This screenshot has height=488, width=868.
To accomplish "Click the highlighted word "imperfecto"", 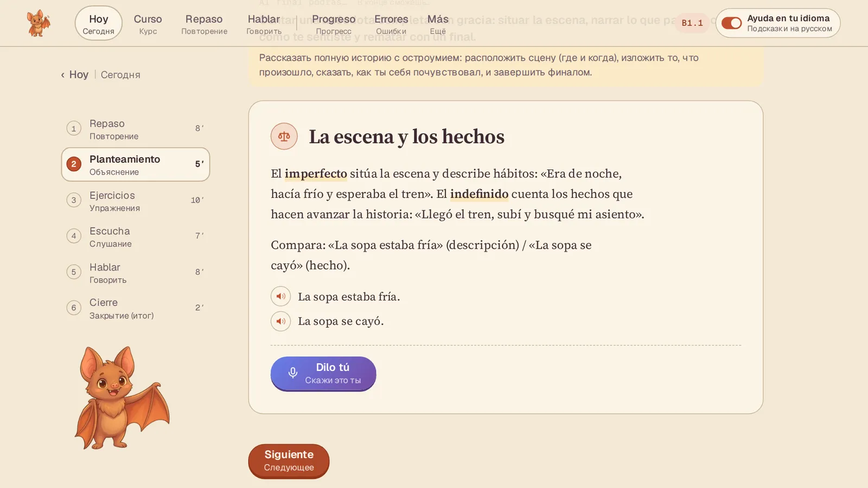I will [x=316, y=174].
